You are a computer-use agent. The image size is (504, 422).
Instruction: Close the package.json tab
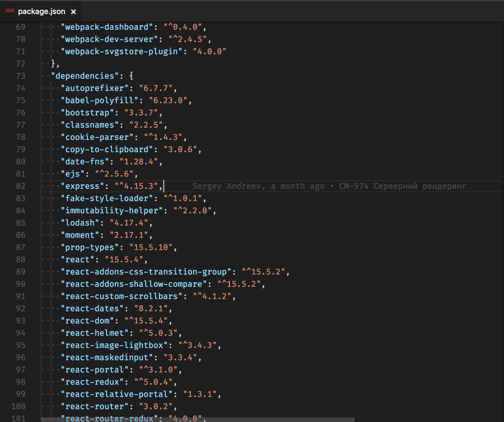pyautogui.click(x=73, y=12)
